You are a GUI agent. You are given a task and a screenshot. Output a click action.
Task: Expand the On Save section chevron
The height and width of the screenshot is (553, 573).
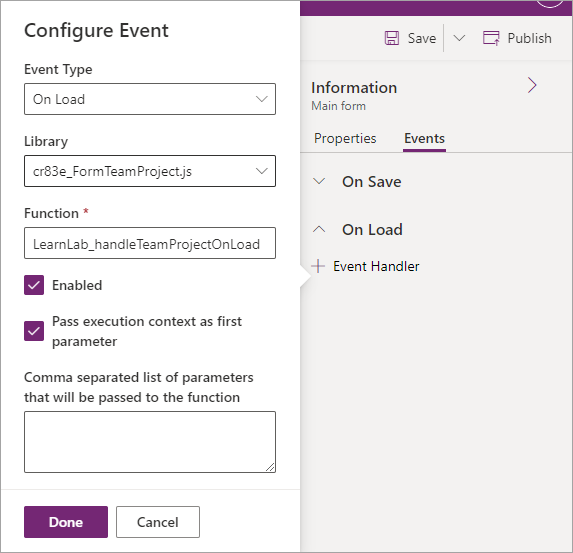(319, 181)
